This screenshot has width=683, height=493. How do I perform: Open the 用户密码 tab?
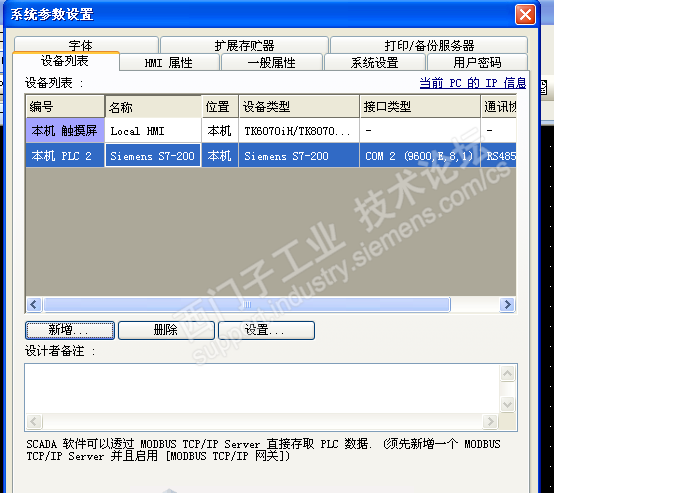[x=477, y=63]
